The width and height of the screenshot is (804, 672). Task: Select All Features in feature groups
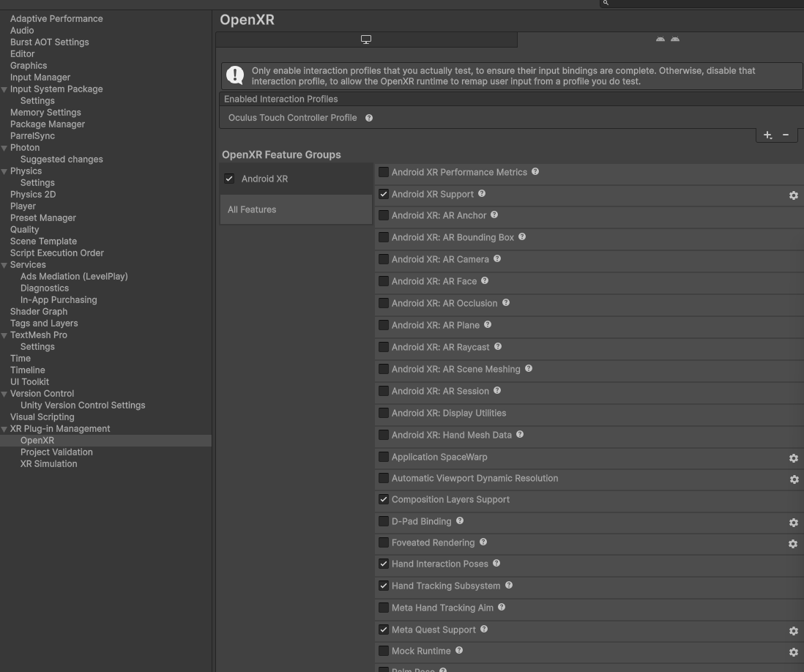(x=252, y=209)
